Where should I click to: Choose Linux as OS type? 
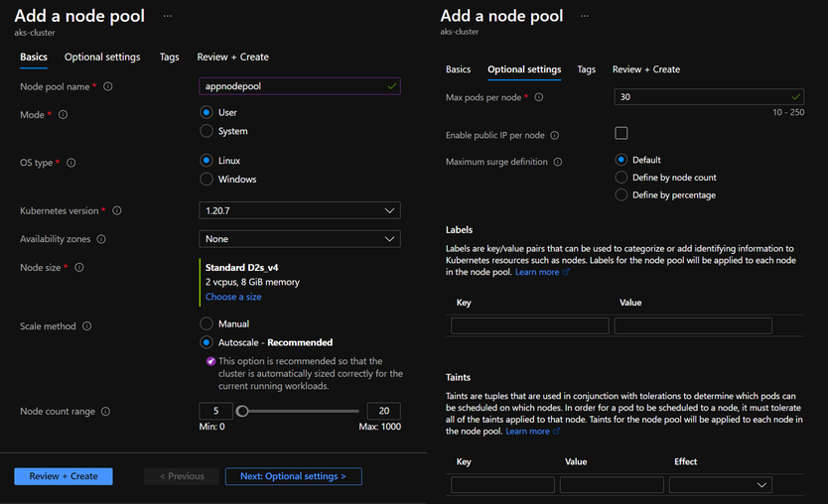207,161
